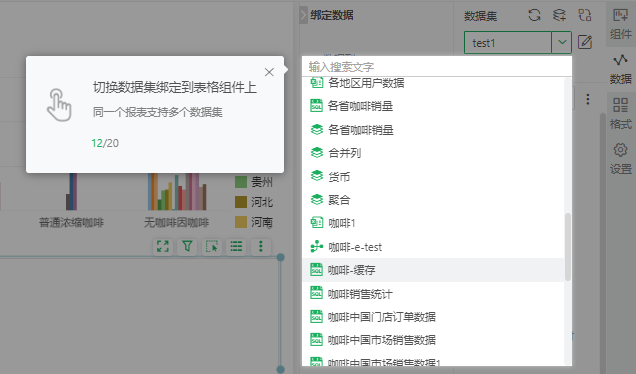The width and height of the screenshot is (636, 374).
Task: Click the 输入搜索文字 search field
Action: (437, 66)
